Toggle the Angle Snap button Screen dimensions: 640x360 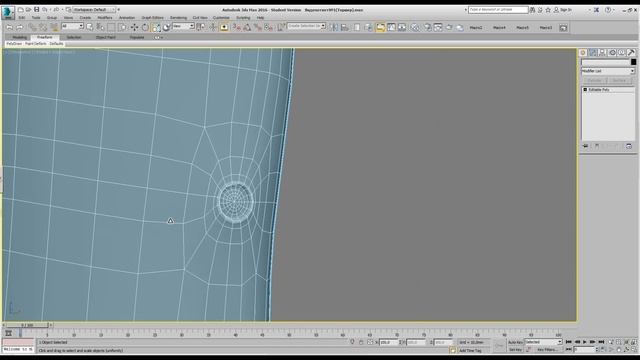click(x=247, y=27)
